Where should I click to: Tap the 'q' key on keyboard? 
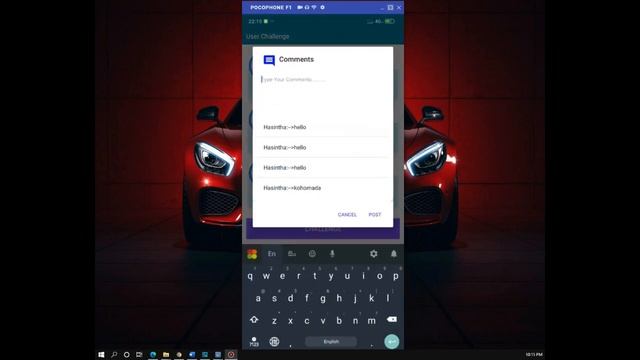(x=250, y=276)
